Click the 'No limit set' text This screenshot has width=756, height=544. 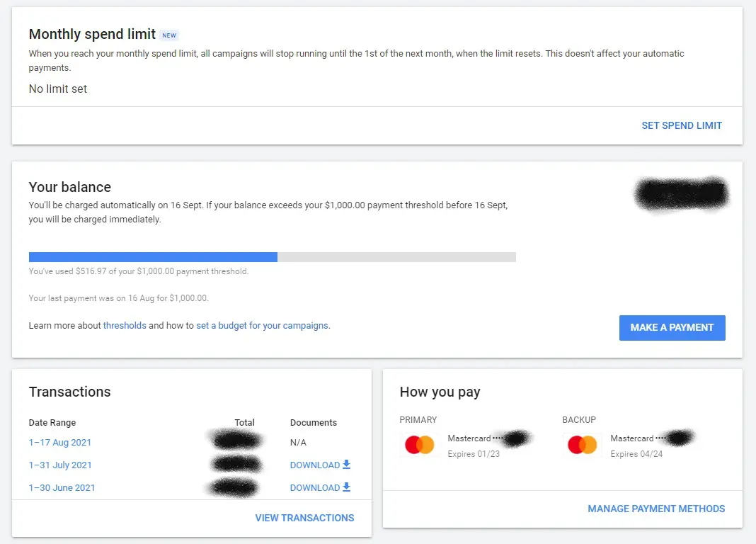click(58, 89)
